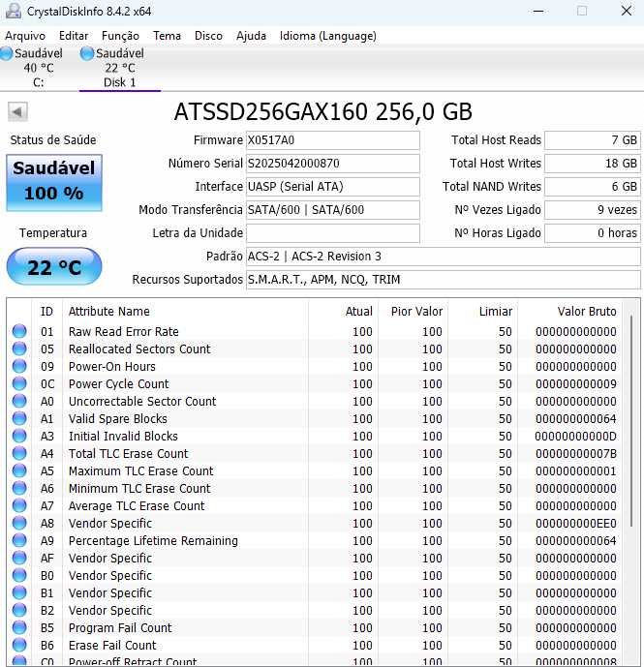Click the disk title ATSSD256GAX160 256,0 GB
644x667 pixels.
323,112
